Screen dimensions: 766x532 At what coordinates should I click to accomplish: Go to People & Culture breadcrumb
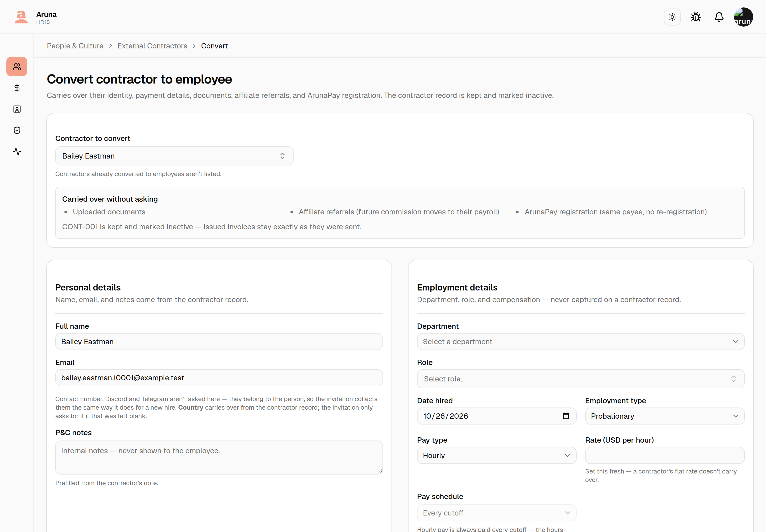(75, 46)
